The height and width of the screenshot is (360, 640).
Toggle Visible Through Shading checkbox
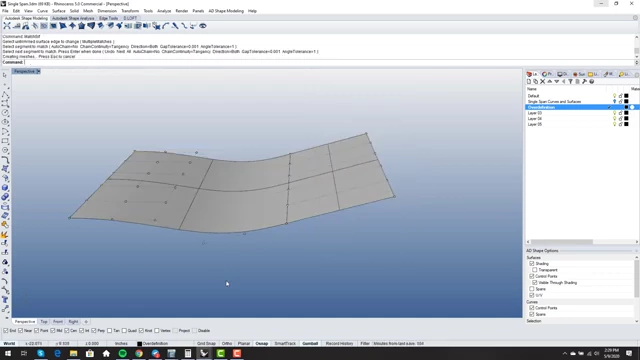tap(535, 282)
